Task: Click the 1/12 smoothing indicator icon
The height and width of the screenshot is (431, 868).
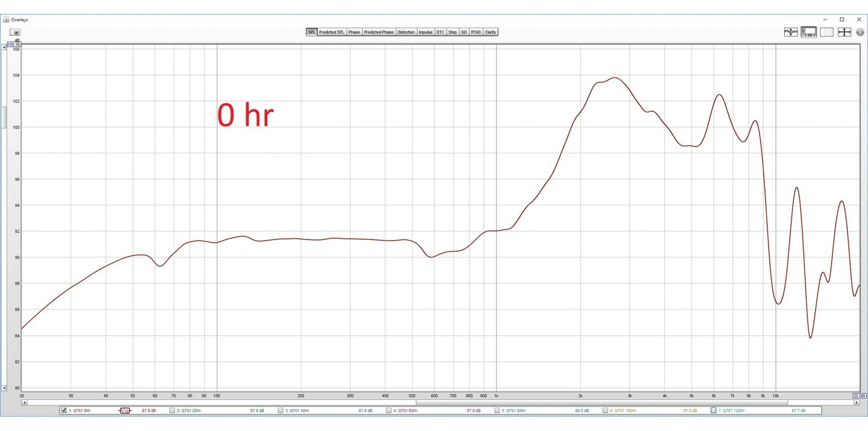Action: (x=125, y=411)
